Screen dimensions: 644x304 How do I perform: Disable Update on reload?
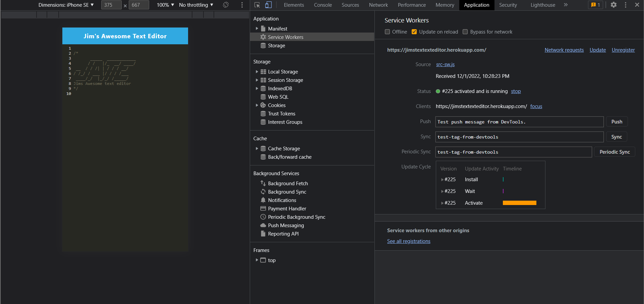pyautogui.click(x=414, y=32)
